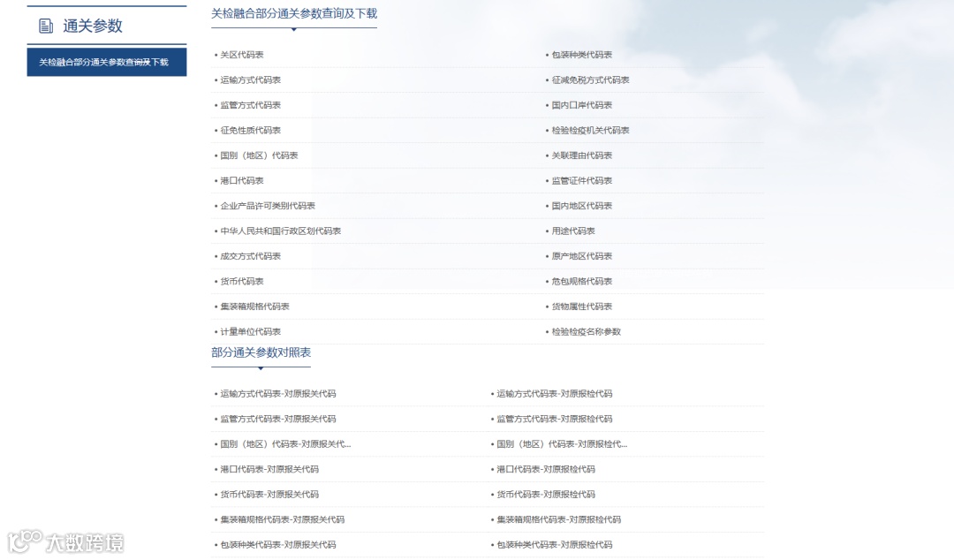Click the 通关参数 sidebar title

tap(93, 26)
